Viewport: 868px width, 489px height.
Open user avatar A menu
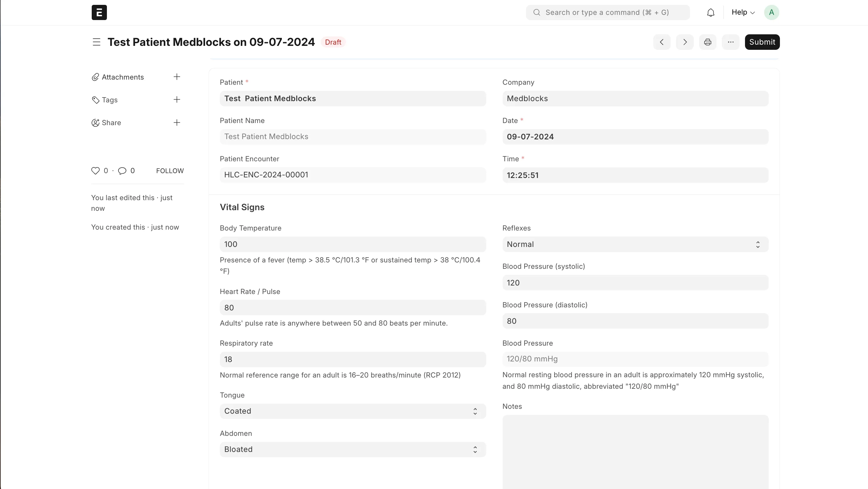771,12
